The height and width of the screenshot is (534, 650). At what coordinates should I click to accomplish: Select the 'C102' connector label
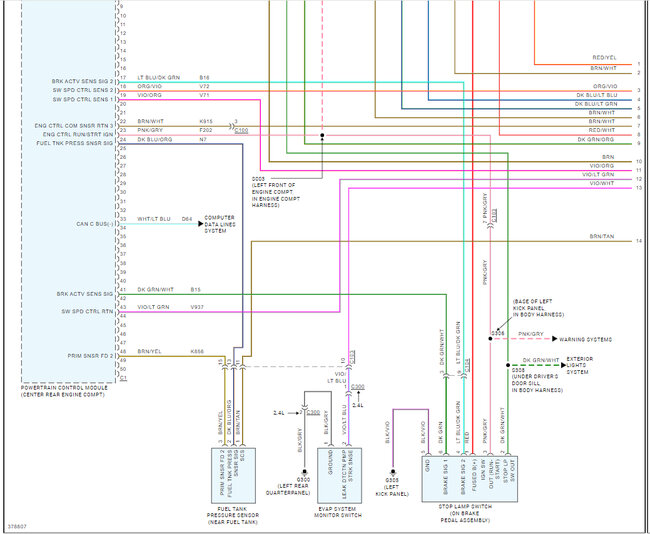pos(494,216)
